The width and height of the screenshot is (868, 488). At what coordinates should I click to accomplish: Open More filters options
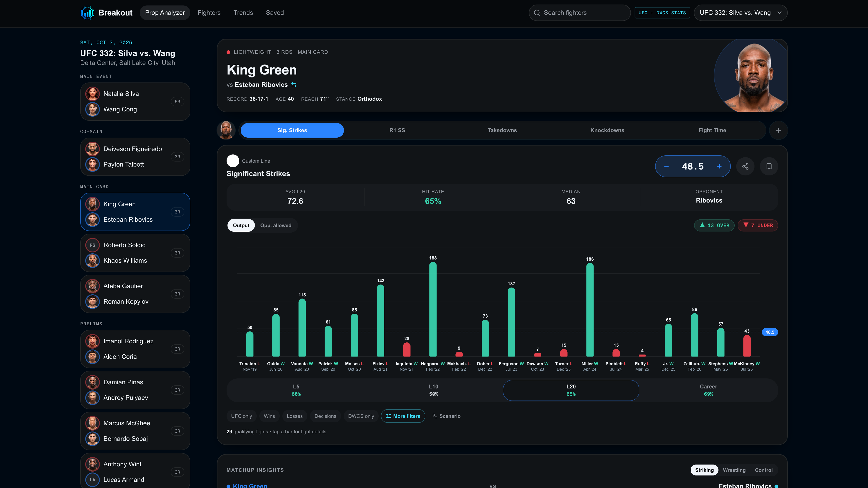(x=403, y=416)
